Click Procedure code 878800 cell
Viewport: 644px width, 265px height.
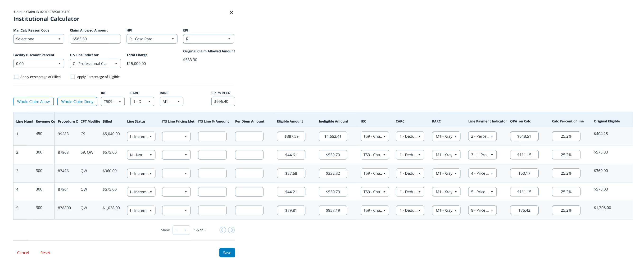click(64, 208)
